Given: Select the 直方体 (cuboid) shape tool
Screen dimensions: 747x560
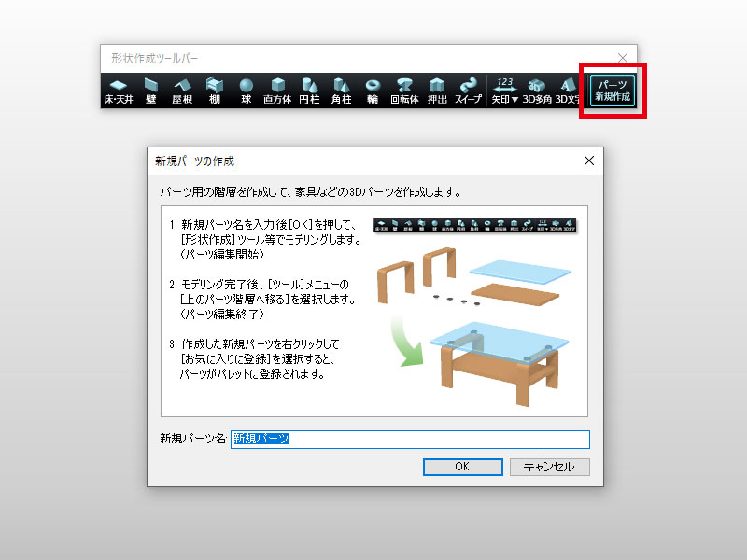Looking at the screenshot, I should click(276, 91).
